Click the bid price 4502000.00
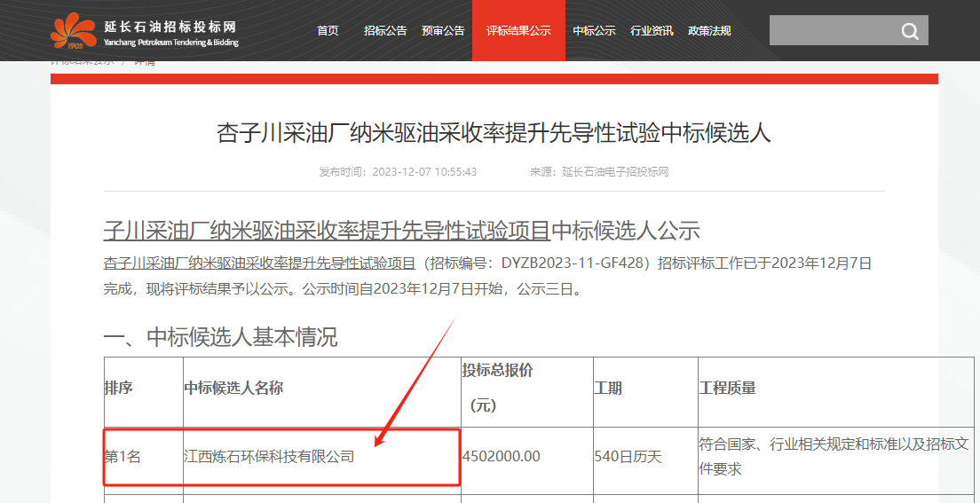 [x=502, y=457]
